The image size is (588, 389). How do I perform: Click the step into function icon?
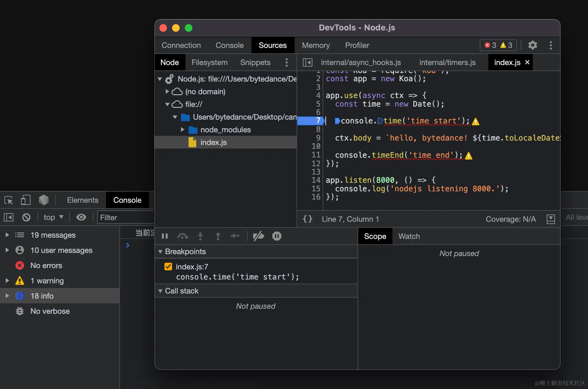click(x=200, y=236)
